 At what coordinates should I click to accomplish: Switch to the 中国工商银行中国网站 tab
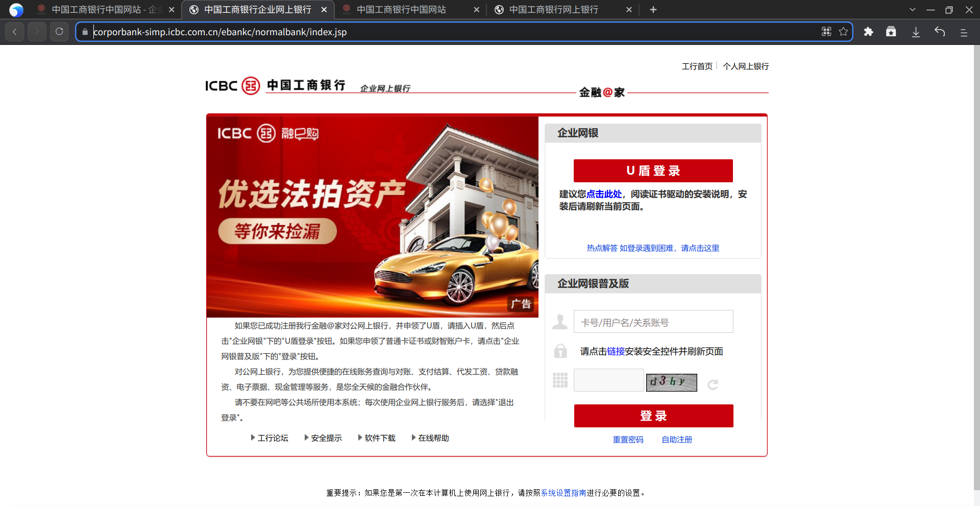401,9
